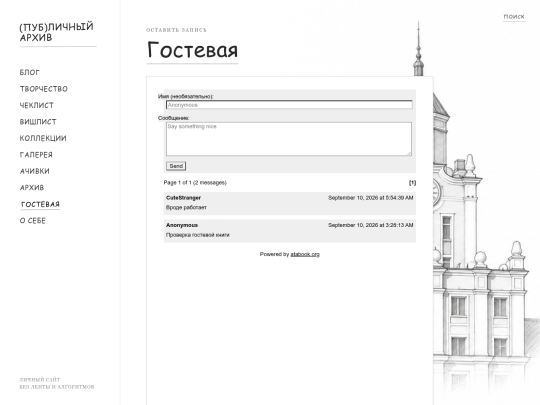Open the АРХИВ menu item

pos(32,188)
